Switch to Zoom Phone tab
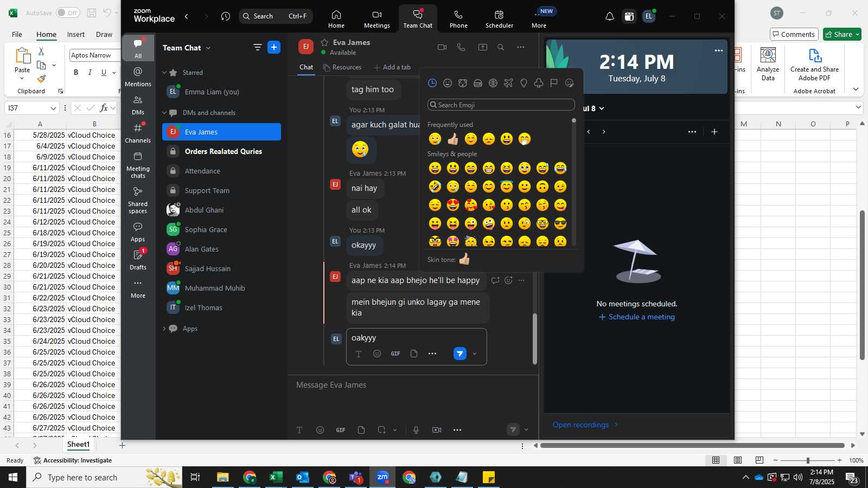The image size is (868, 488). [x=458, y=19]
